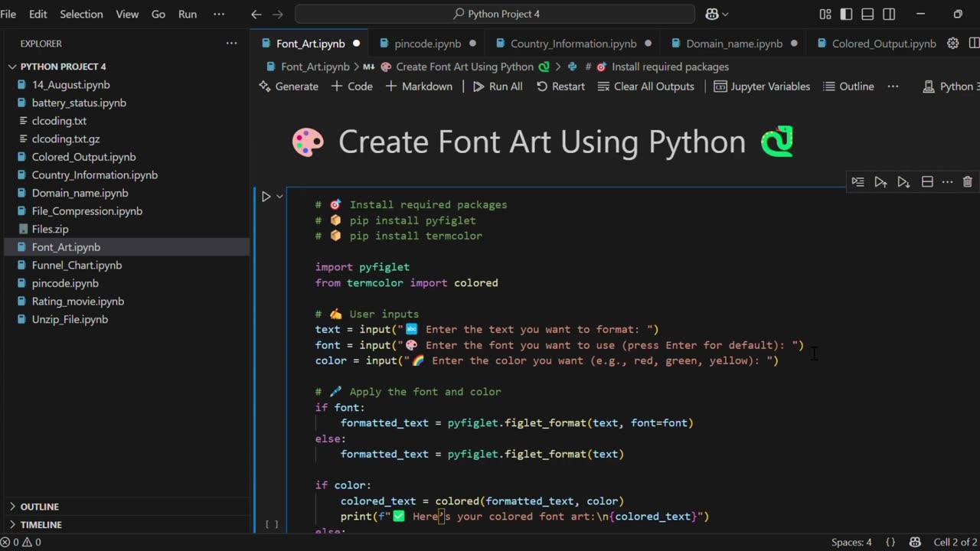Clear All Outputs in notebook

[x=646, y=86]
